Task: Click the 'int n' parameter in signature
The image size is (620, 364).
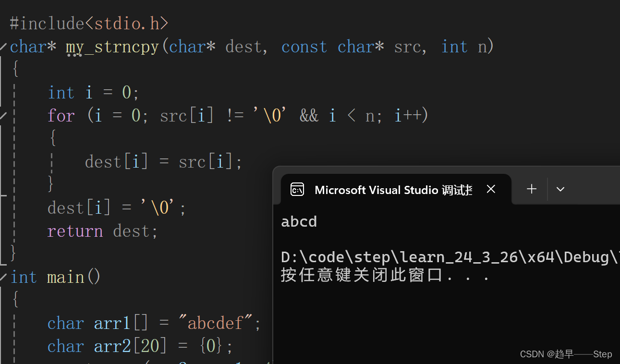Action: tap(464, 47)
